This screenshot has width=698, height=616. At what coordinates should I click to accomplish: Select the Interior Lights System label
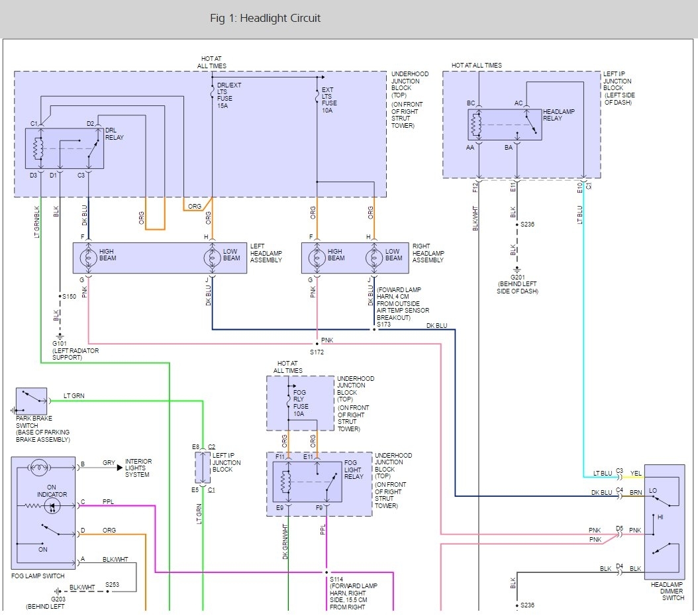click(x=138, y=468)
